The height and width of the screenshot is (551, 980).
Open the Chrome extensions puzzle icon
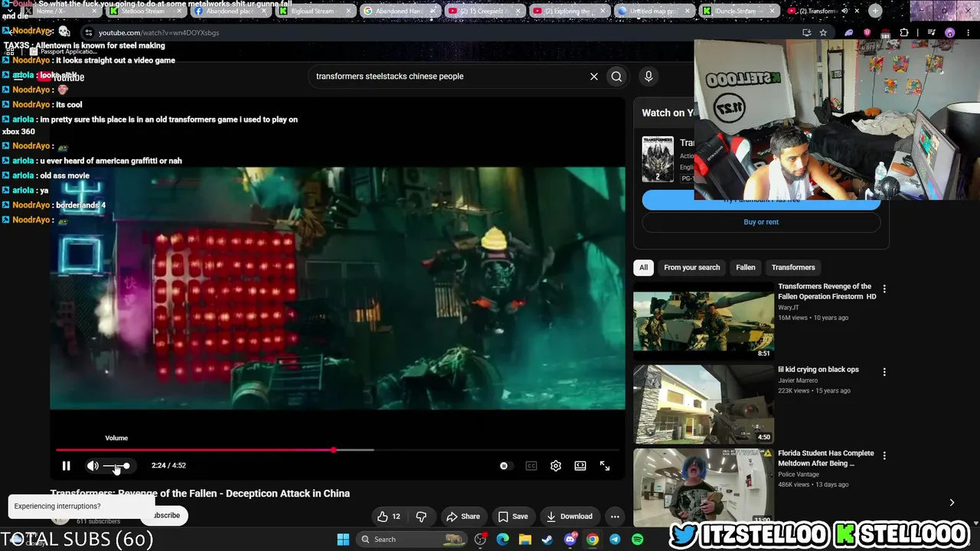(x=904, y=33)
